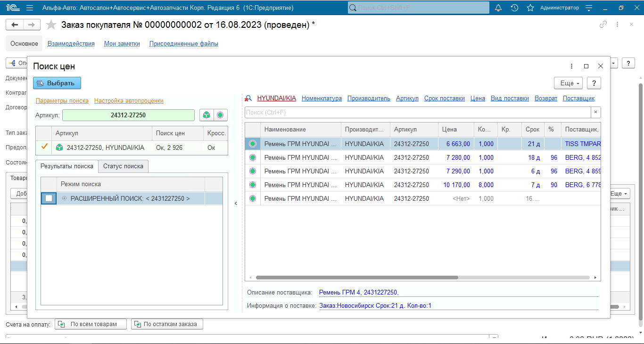Click the HYUNDAI/KIA filter link

tap(277, 98)
